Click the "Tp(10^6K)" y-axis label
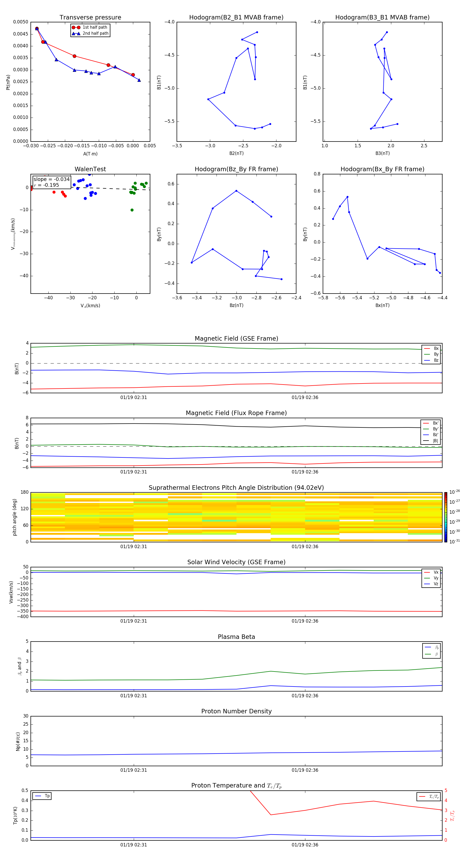The width and height of the screenshot is (473, 868). pos(15,815)
